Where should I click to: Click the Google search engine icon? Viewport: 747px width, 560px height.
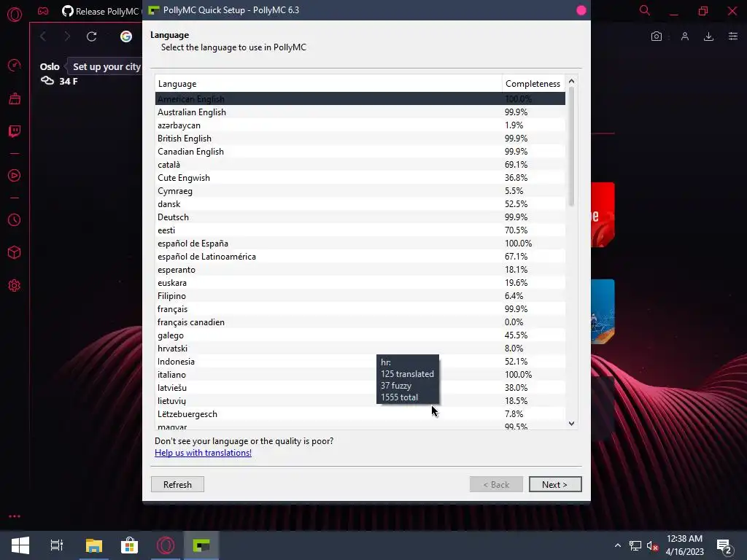[x=125, y=36]
